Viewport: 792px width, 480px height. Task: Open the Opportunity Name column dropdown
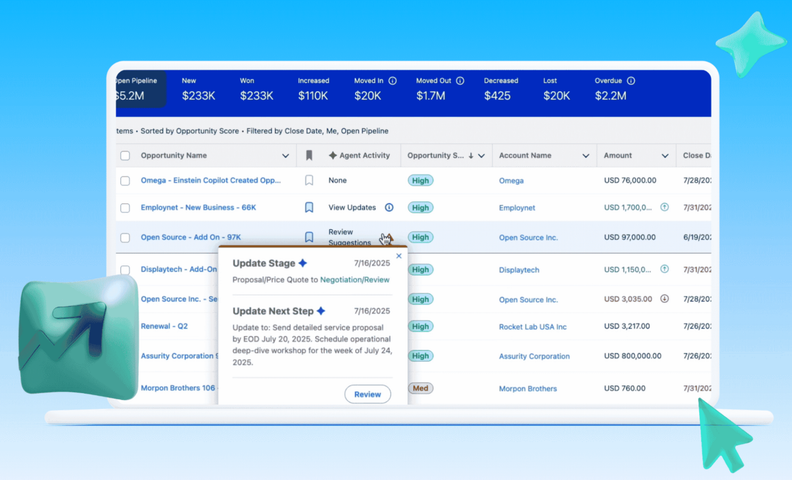pyautogui.click(x=285, y=156)
